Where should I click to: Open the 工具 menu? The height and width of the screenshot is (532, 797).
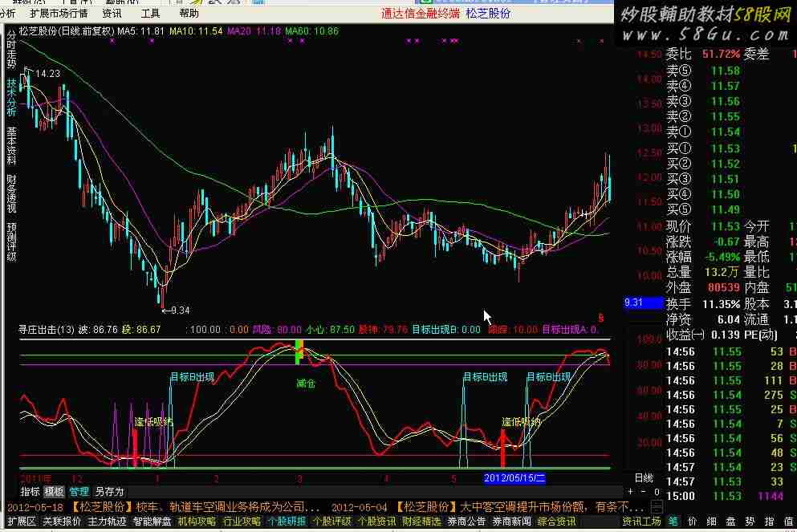pos(150,14)
